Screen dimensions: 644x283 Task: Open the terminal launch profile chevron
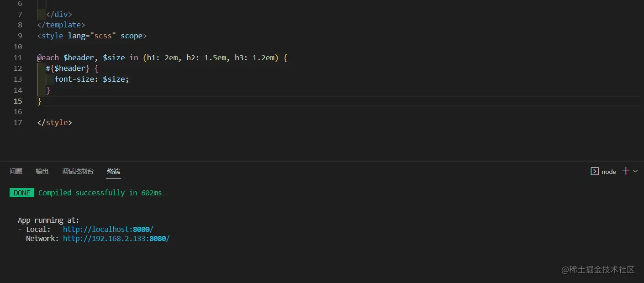tap(634, 172)
